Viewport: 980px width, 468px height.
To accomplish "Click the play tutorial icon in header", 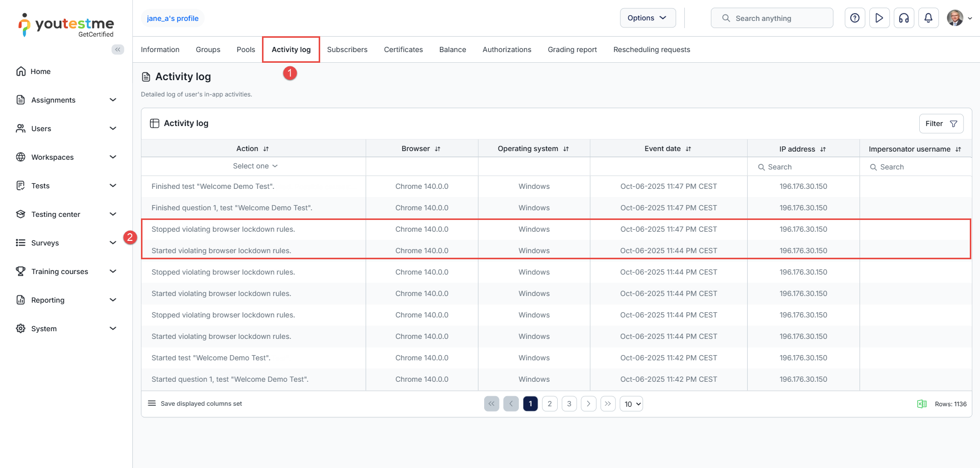I will point(879,18).
